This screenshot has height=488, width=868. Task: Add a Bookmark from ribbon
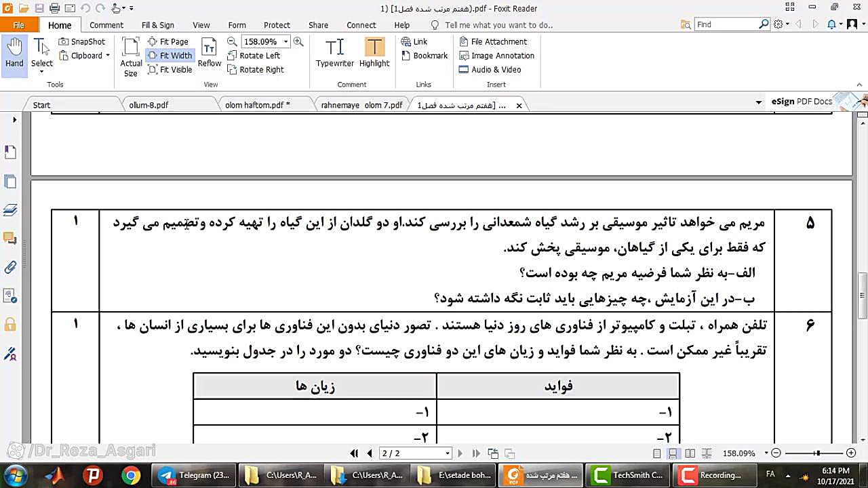424,56
